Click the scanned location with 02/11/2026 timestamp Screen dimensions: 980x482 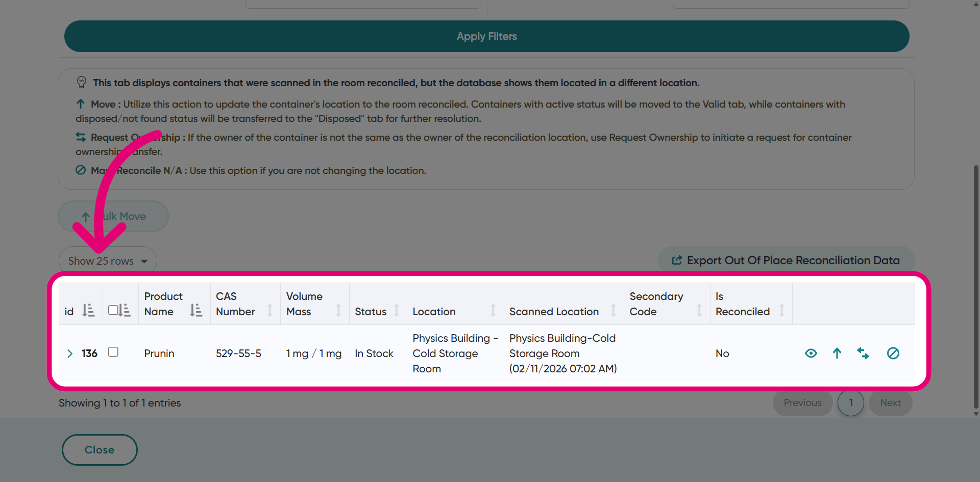click(563, 353)
